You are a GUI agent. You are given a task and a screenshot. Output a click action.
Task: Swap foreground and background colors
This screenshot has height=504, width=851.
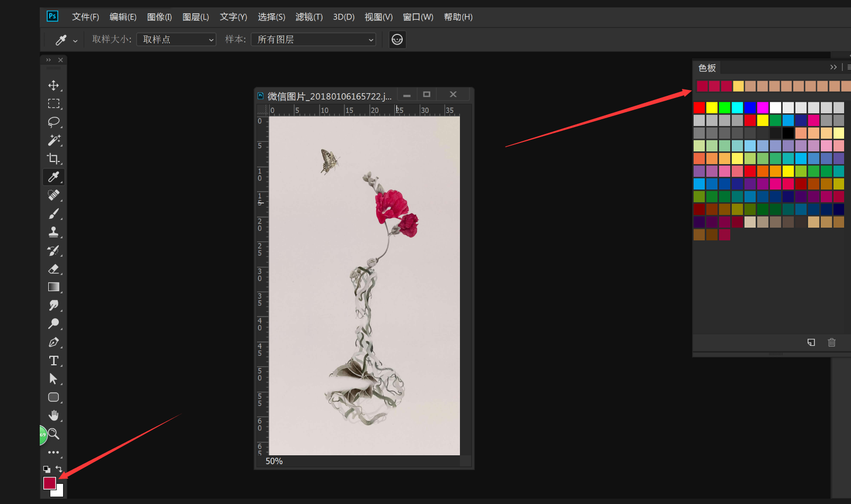(59, 469)
